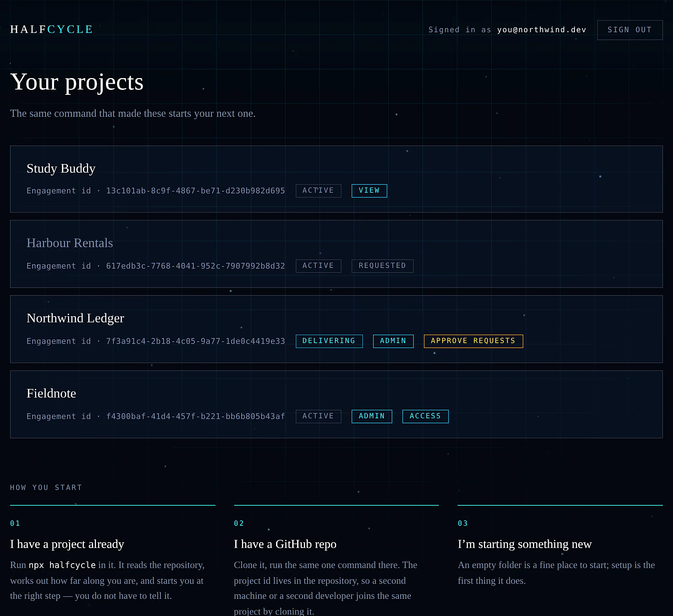Click the 'Your projects' heading
Screen dimensions: 673x616
coord(77,82)
